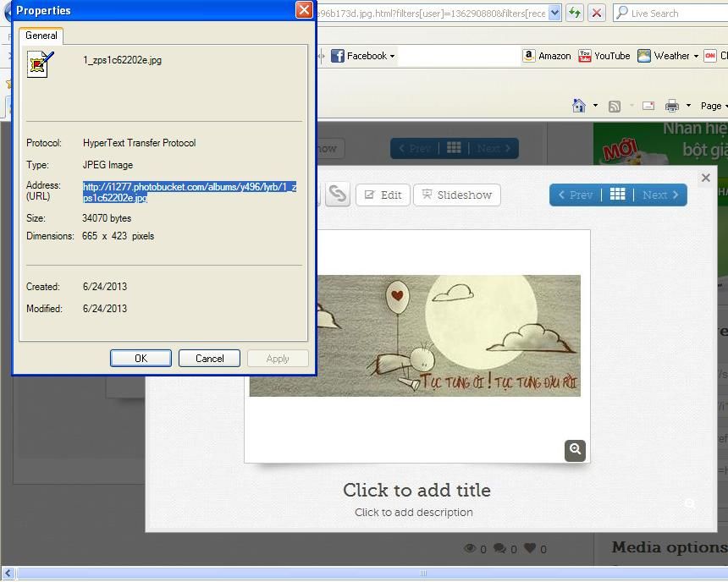The image size is (728, 582).
Task: Open the grid thumbnails view icon
Action: pos(617,195)
